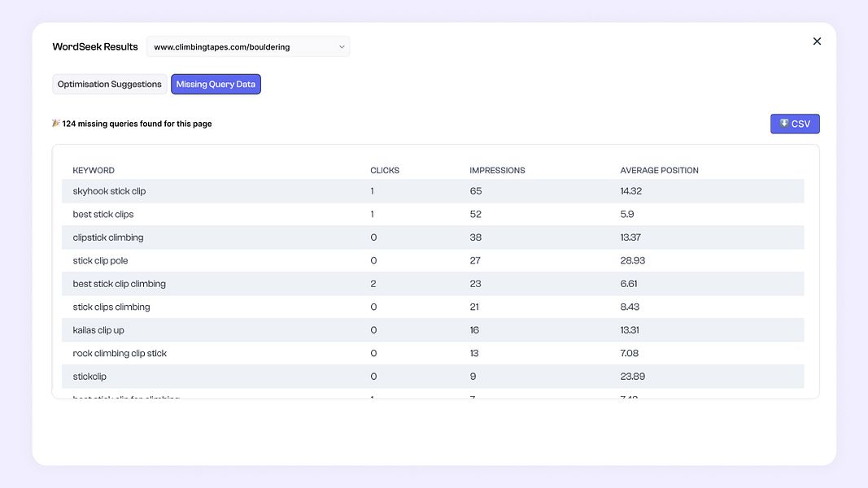Screen dimensions: 868x488
Task: Click the party popper emoji icon
Action: [56, 124]
